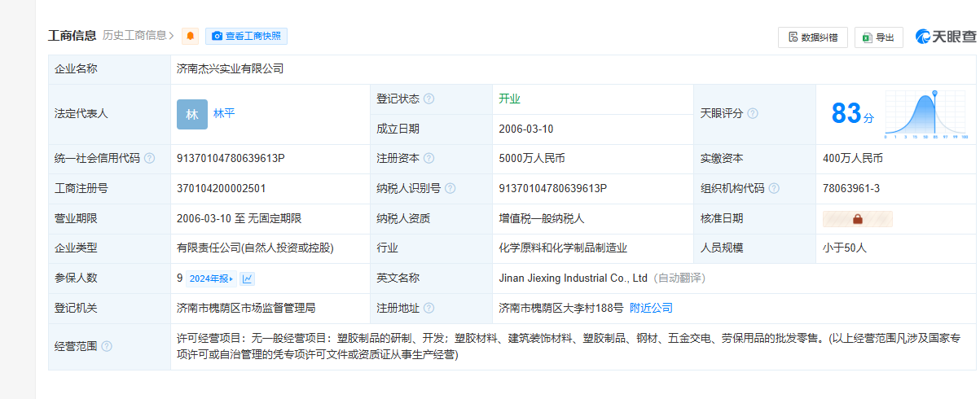980x399 pixels.
Task: Click taxpayer ID 91370104780639613P beside 纳税人识别号
Action: click(553, 188)
